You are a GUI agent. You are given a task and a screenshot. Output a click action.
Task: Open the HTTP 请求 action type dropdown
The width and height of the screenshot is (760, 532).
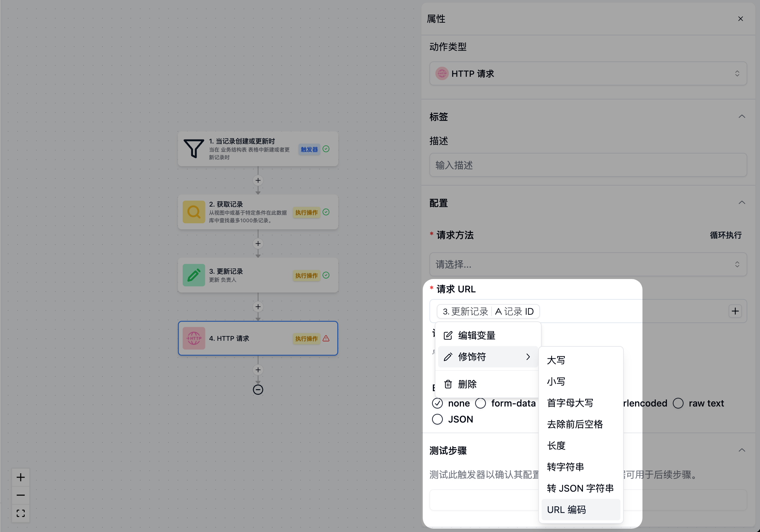pyautogui.click(x=588, y=73)
